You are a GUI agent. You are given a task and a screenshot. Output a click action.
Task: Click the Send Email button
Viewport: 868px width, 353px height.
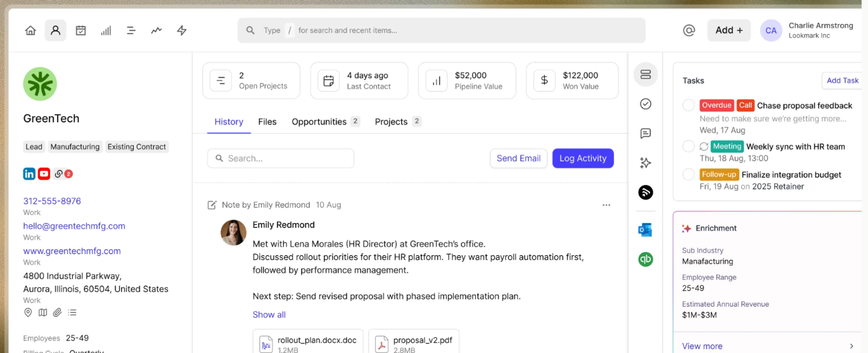point(518,158)
